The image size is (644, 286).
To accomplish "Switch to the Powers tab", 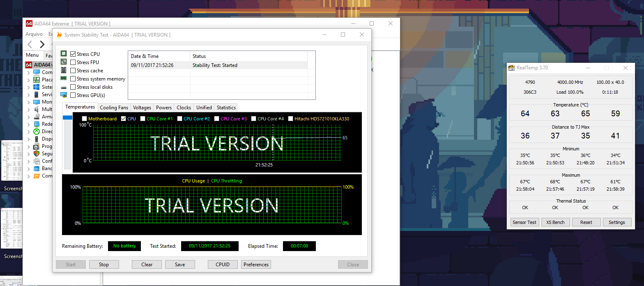I will (164, 107).
